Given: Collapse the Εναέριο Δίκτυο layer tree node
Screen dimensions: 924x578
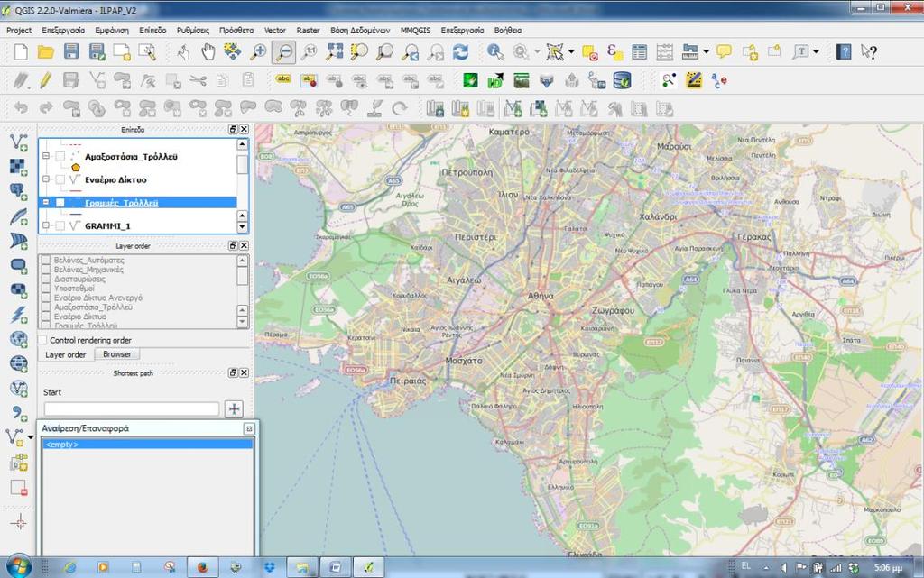Looking at the screenshot, I should pyautogui.click(x=46, y=179).
